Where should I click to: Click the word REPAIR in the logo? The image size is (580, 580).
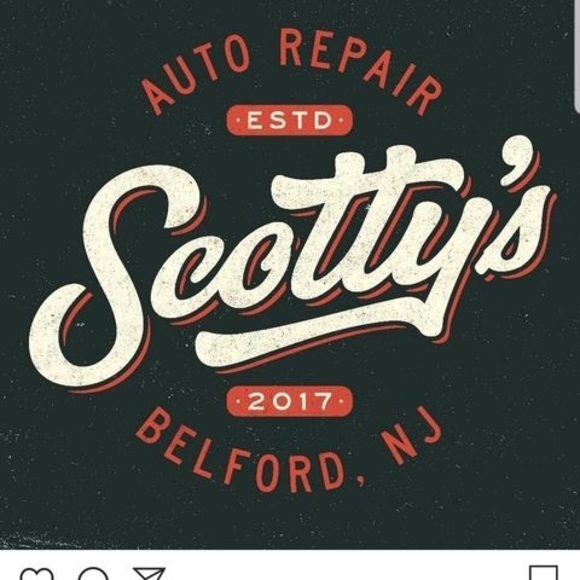359,65
